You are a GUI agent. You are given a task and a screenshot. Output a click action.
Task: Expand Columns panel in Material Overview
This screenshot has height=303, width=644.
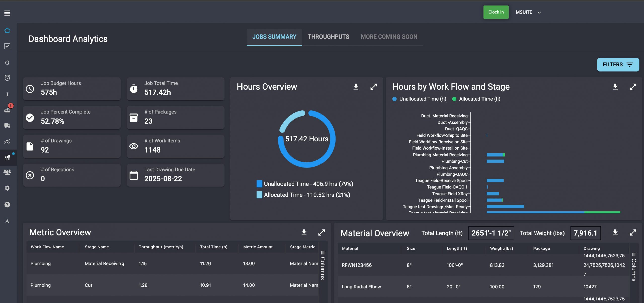(634, 267)
